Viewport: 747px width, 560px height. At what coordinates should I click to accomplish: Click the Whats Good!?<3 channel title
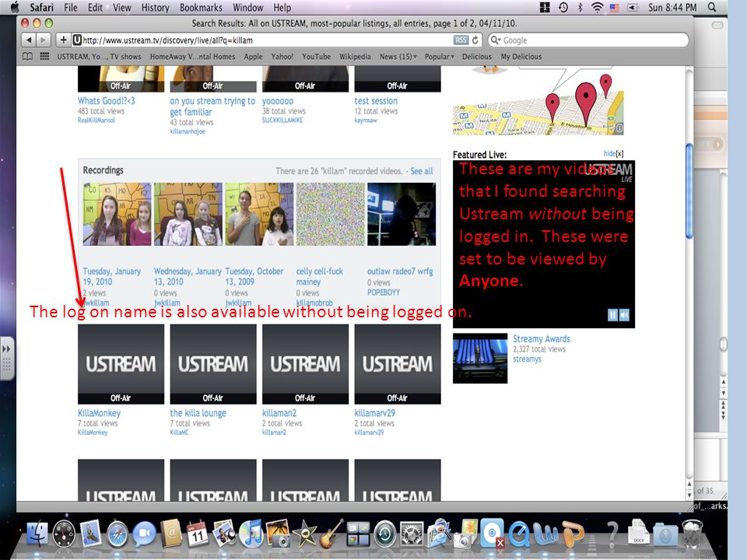pyautogui.click(x=107, y=101)
